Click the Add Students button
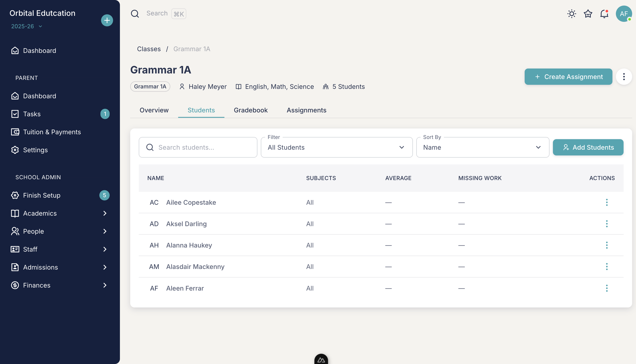The image size is (636, 364). [588, 147]
